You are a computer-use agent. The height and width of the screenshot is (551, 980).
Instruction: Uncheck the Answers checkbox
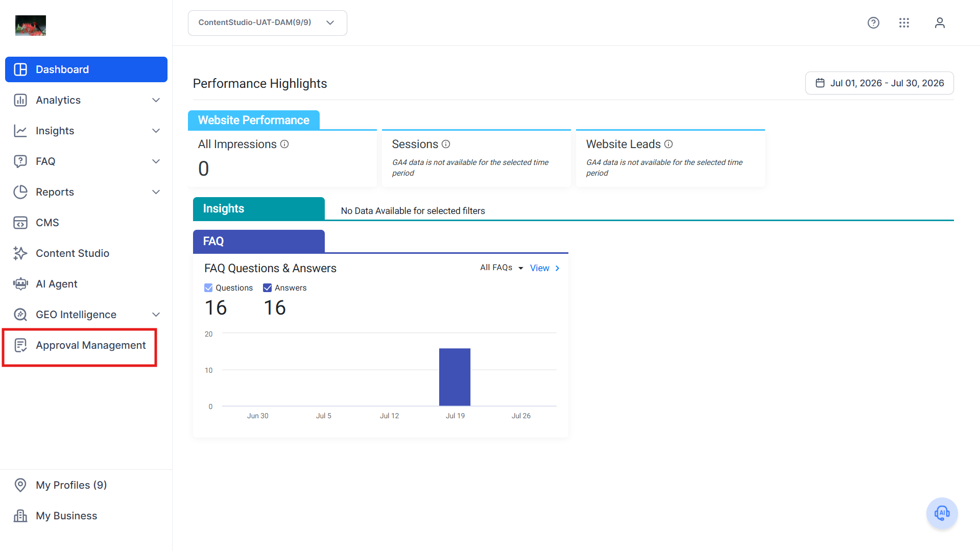point(267,288)
